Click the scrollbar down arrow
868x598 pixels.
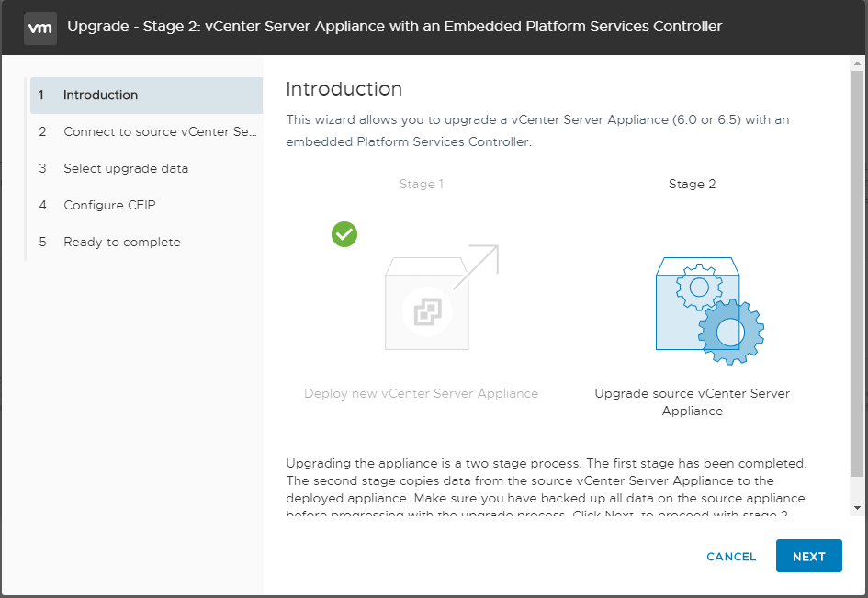[857, 508]
